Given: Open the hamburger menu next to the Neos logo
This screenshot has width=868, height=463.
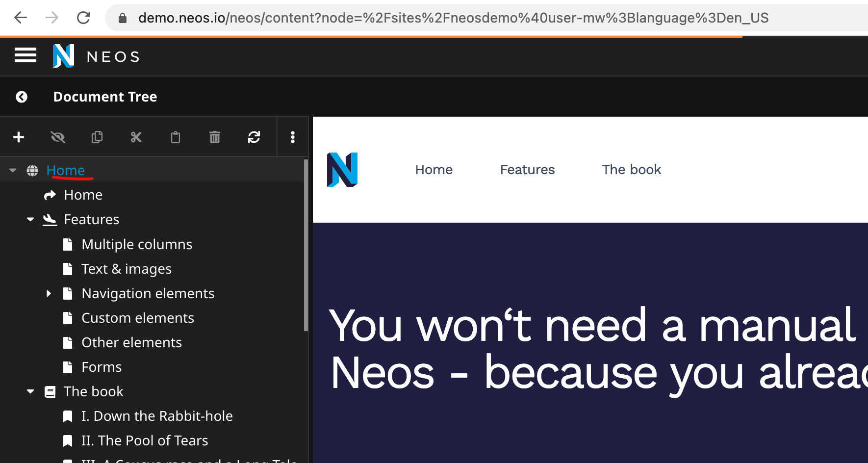Looking at the screenshot, I should tap(26, 55).
